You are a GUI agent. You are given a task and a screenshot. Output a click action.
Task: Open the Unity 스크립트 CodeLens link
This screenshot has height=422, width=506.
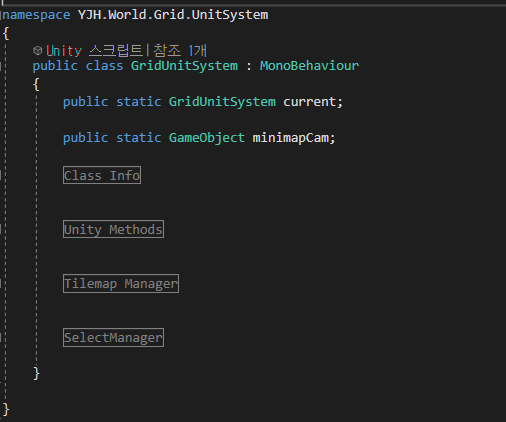pos(94,51)
